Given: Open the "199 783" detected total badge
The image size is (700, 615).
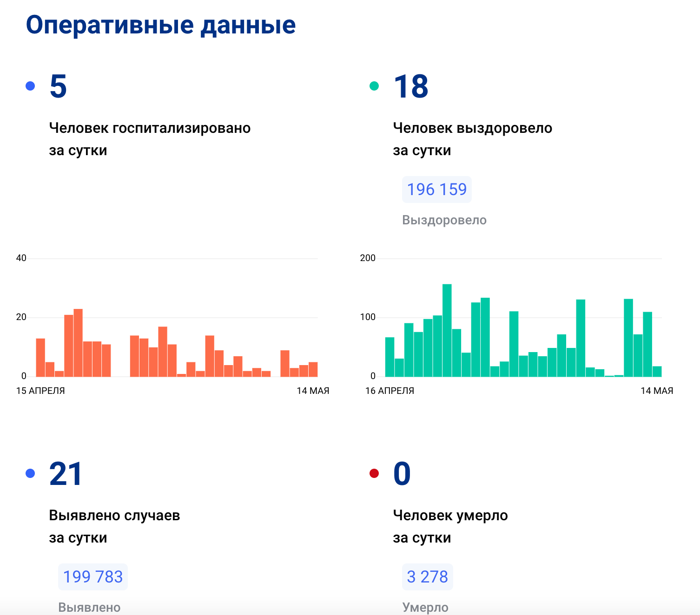Looking at the screenshot, I should [93, 577].
